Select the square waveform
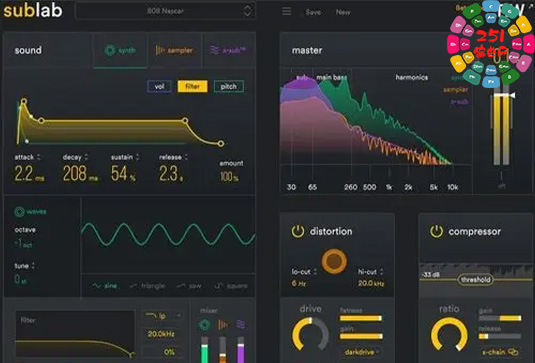Viewport: 535px width, 363px height. coord(231,286)
